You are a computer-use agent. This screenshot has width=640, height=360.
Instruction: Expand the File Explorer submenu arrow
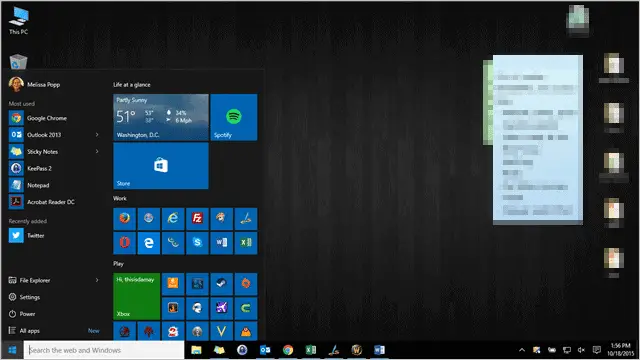(x=97, y=280)
